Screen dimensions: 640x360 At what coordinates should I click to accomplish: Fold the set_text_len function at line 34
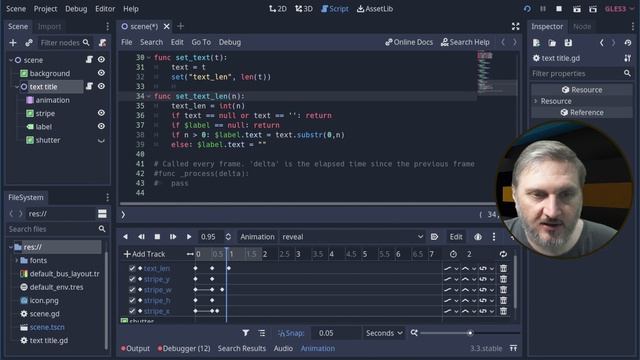[149, 96]
